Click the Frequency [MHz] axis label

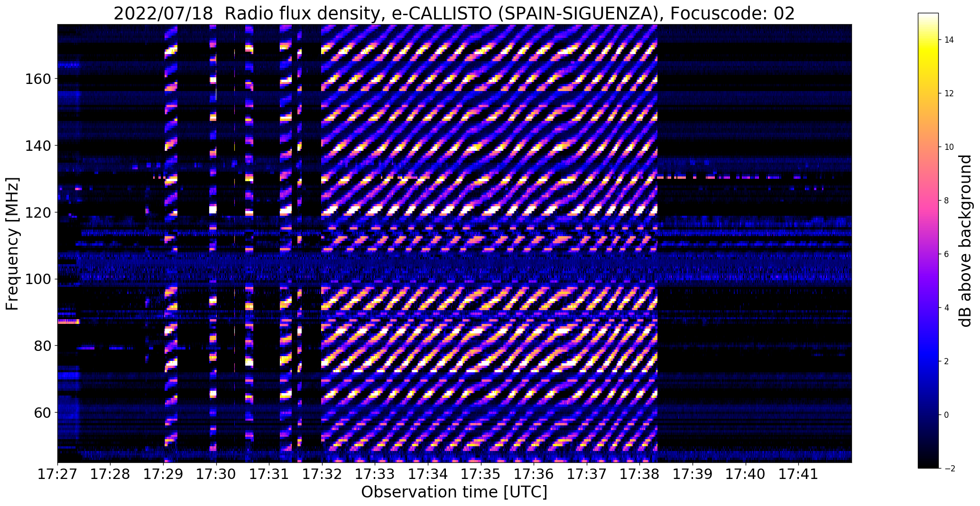[12, 244]
